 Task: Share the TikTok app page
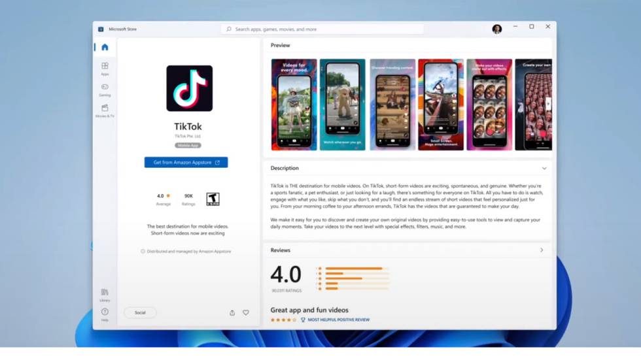(x=232, y=312)
